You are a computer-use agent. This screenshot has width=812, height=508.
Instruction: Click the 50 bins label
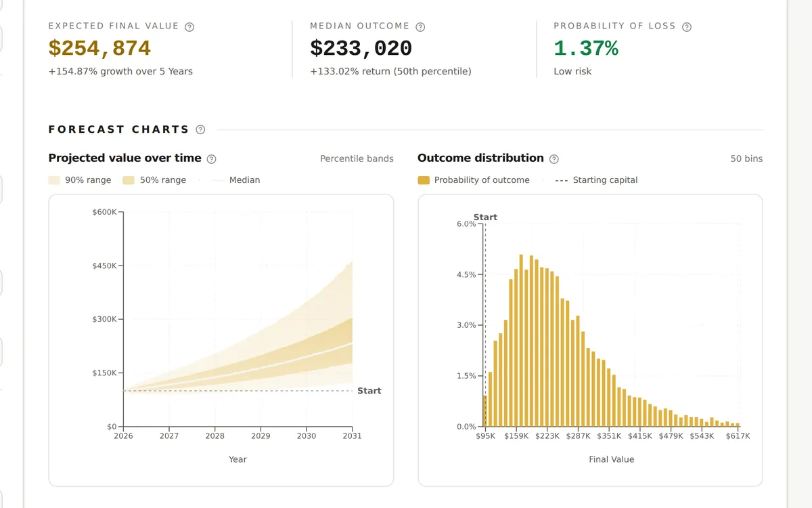pos(746,158)
